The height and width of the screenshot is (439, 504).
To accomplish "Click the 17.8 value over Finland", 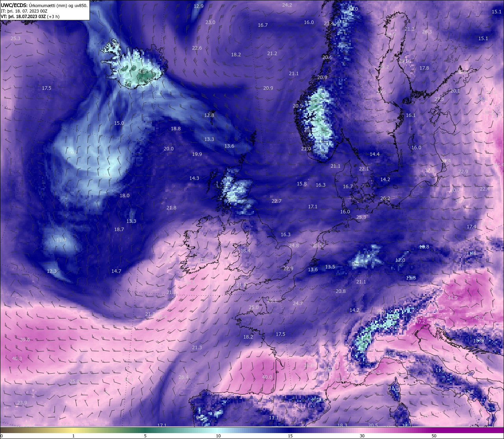I will (x=424, y=68).
